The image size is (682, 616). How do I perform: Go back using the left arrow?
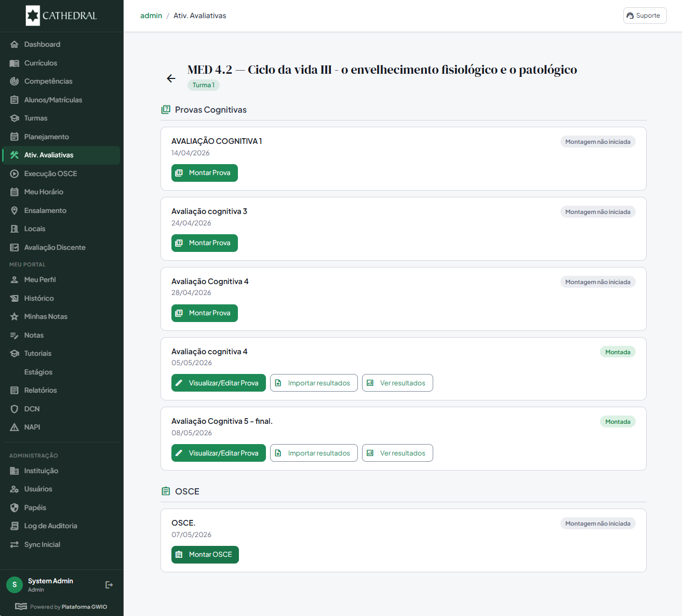pyautogui.click(x=171, y=78)
